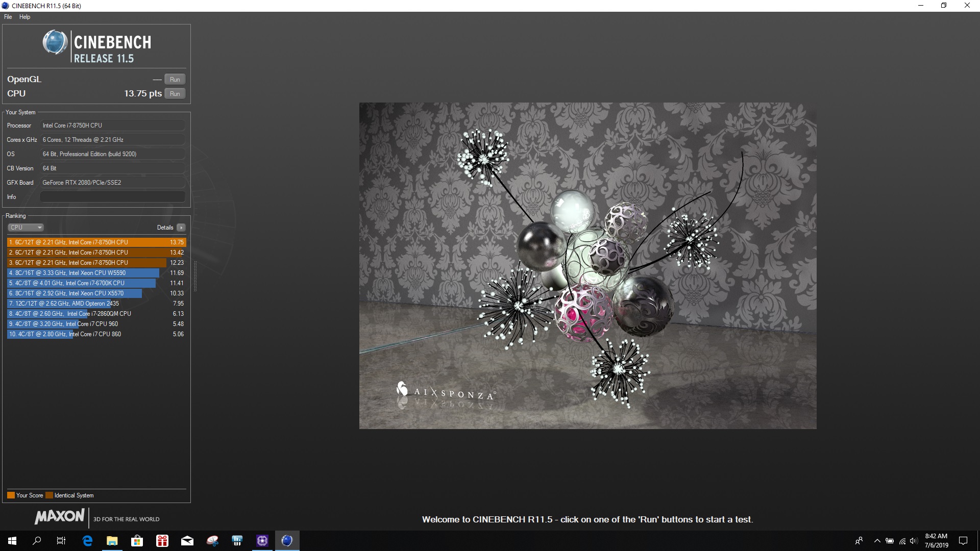The height and width of the screenshot is (551, 980).
Task: Open the blue-white meter taskbar app
Action: (237, 541)
